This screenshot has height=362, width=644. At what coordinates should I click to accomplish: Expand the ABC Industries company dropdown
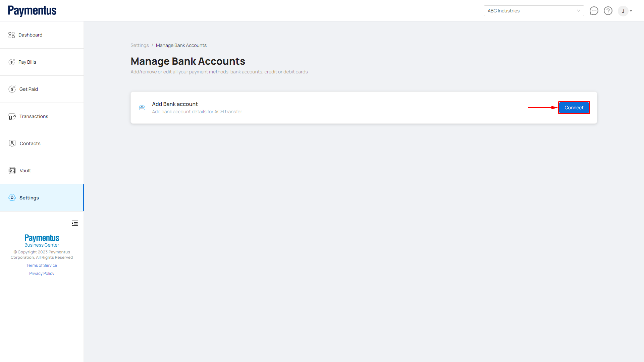tap(534, 11)
